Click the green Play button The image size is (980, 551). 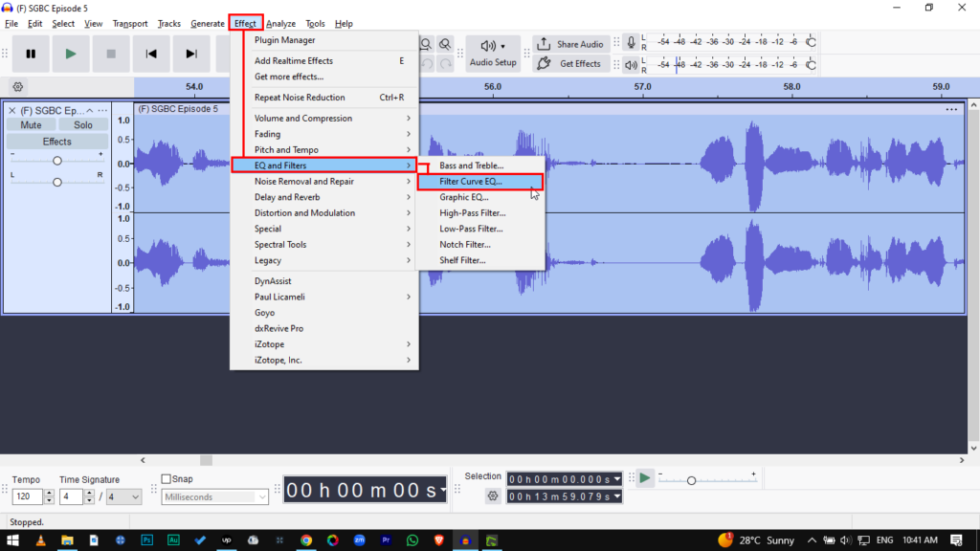[x=71, y=55]
